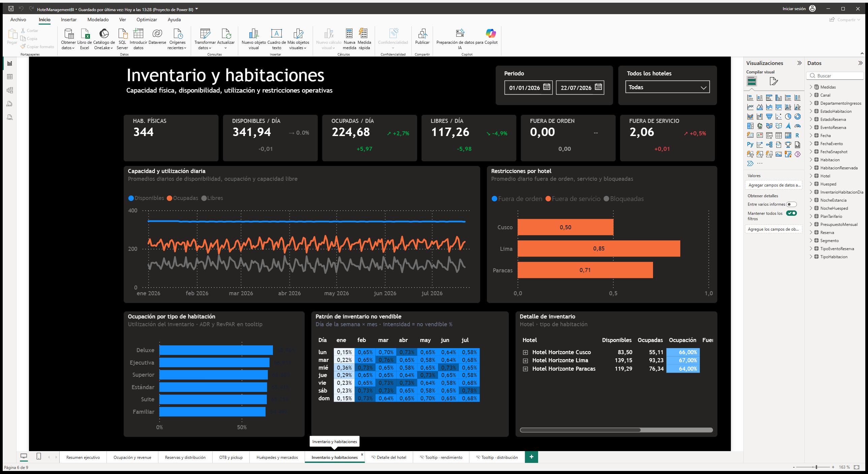Screen dimensions: 868x474
Task: Select the stacked bar chart visual
Action: tap(750, 98)
